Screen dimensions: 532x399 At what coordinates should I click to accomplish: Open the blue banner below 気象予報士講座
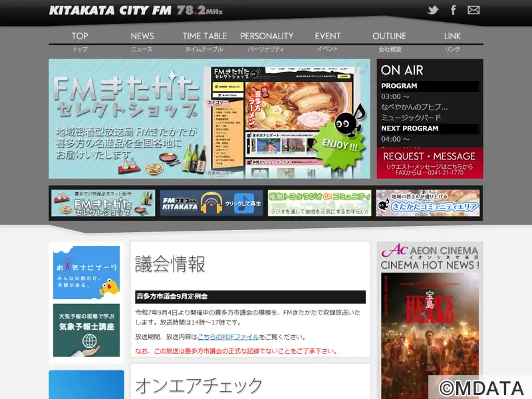click(86, 385)
